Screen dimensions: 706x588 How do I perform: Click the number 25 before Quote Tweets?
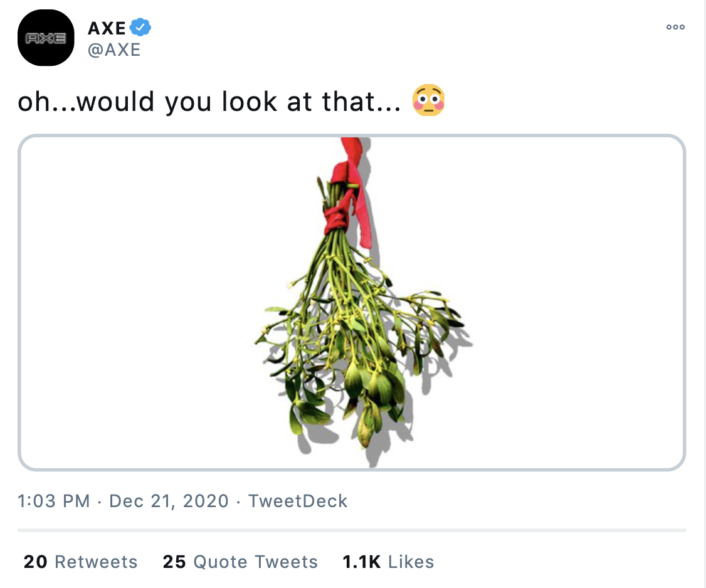tap(174, 562)
